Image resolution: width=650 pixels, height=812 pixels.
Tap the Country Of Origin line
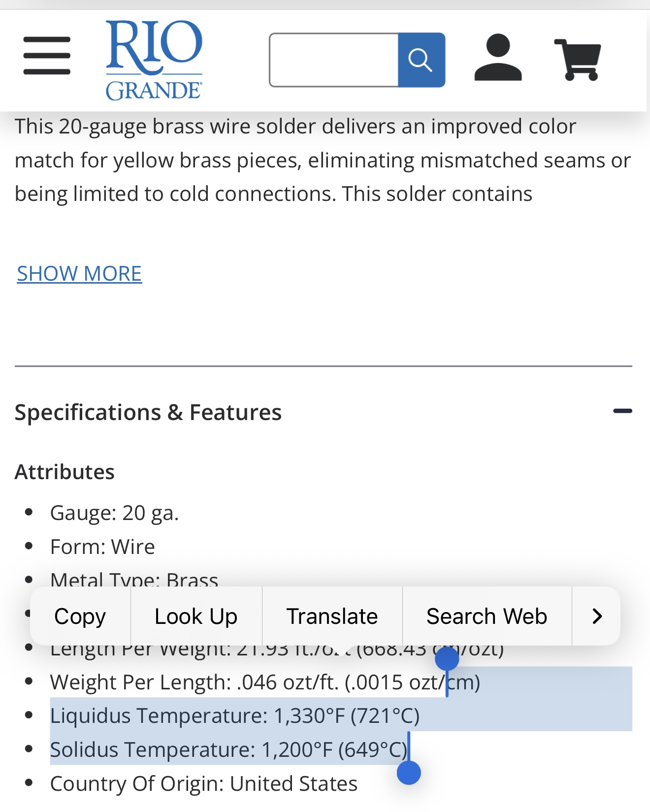point(204,784)
